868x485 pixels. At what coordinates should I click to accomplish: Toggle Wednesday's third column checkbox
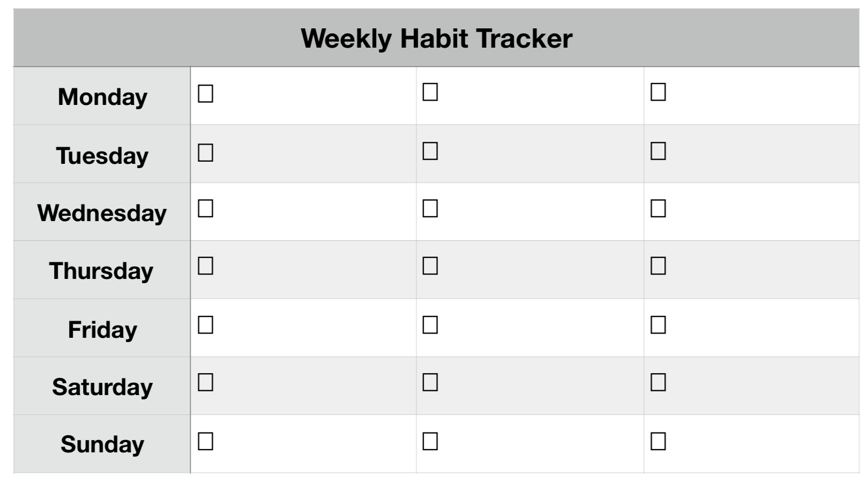658,208
